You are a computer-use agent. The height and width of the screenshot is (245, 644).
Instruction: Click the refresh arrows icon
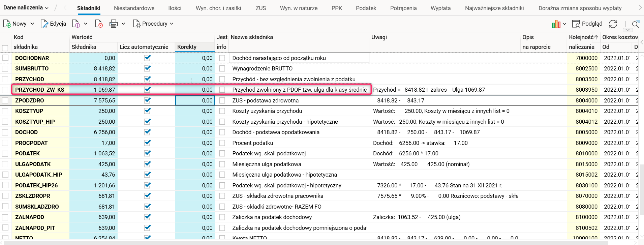point(613,24)
